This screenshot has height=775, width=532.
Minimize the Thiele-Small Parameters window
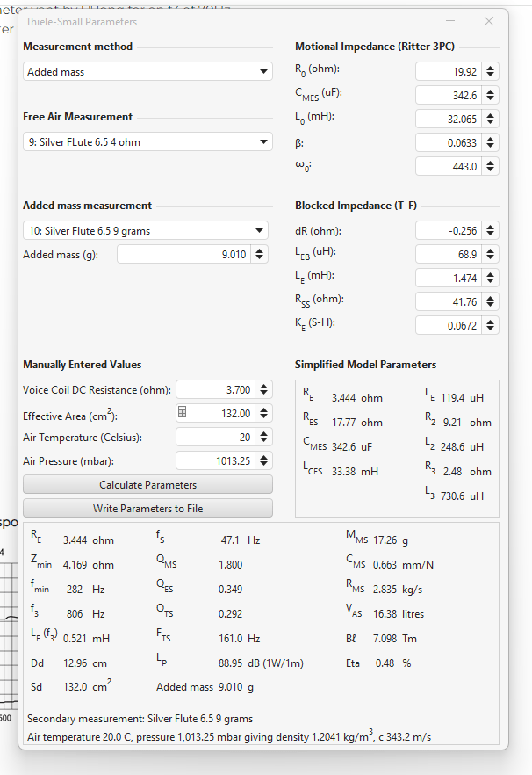point(450,21)
